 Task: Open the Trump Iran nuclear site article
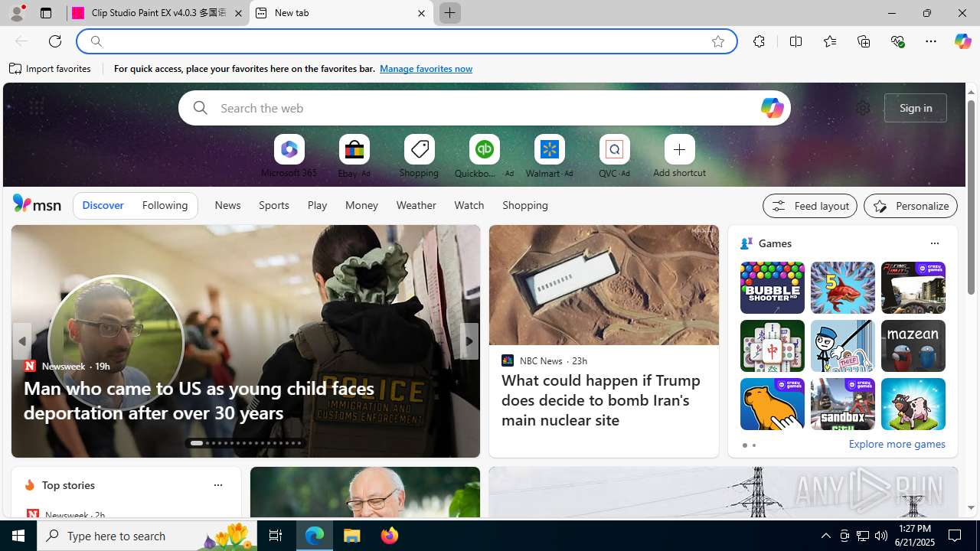(x=601, y=400)
